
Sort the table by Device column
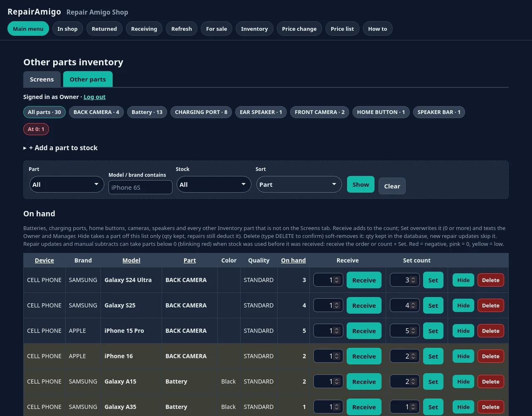pos(44,260)
